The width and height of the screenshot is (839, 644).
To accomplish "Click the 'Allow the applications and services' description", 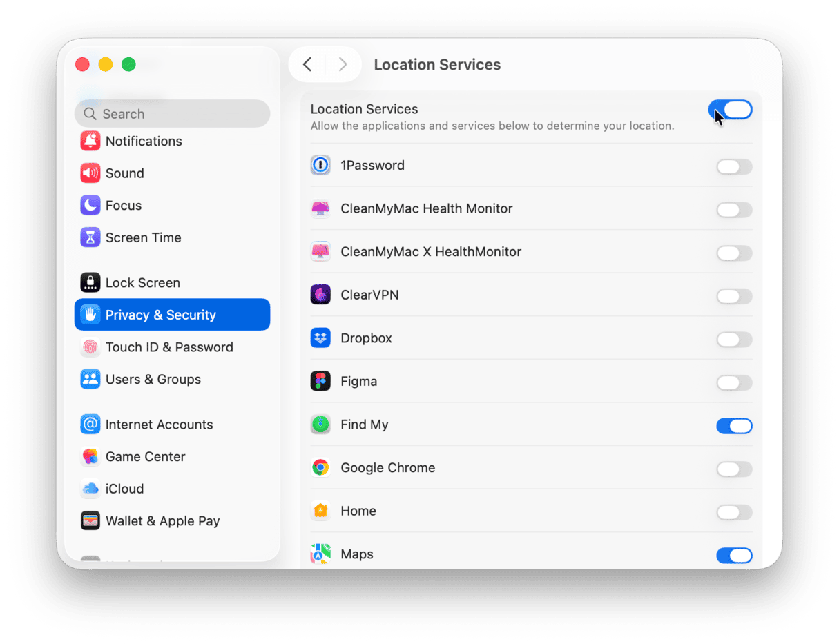I will pyautogui.click(x=492, y=126).
